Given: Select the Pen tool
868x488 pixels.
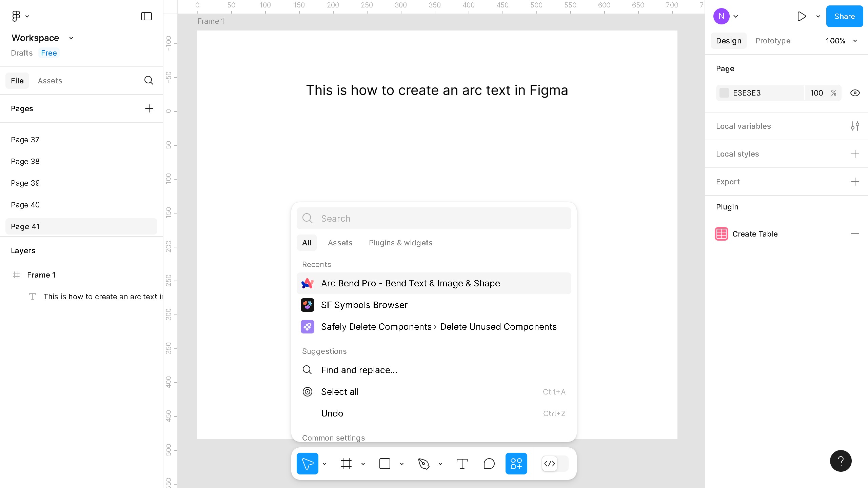Looking at the screenshot, I should pos(423,463).
